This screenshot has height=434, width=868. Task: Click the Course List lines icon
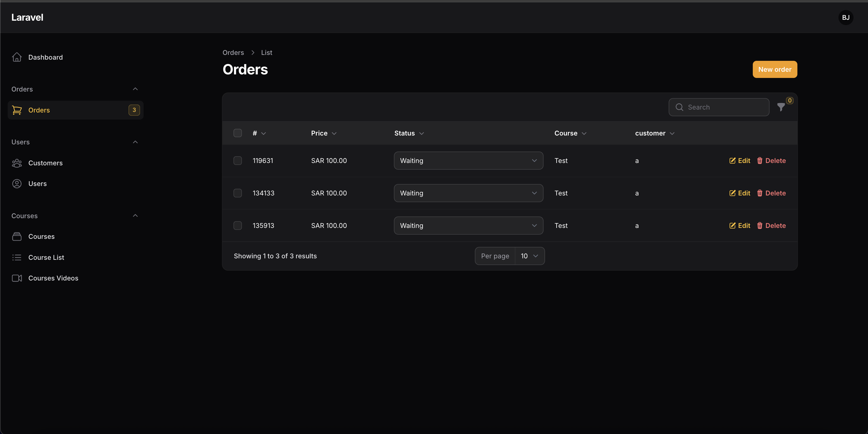coord(17,257)
